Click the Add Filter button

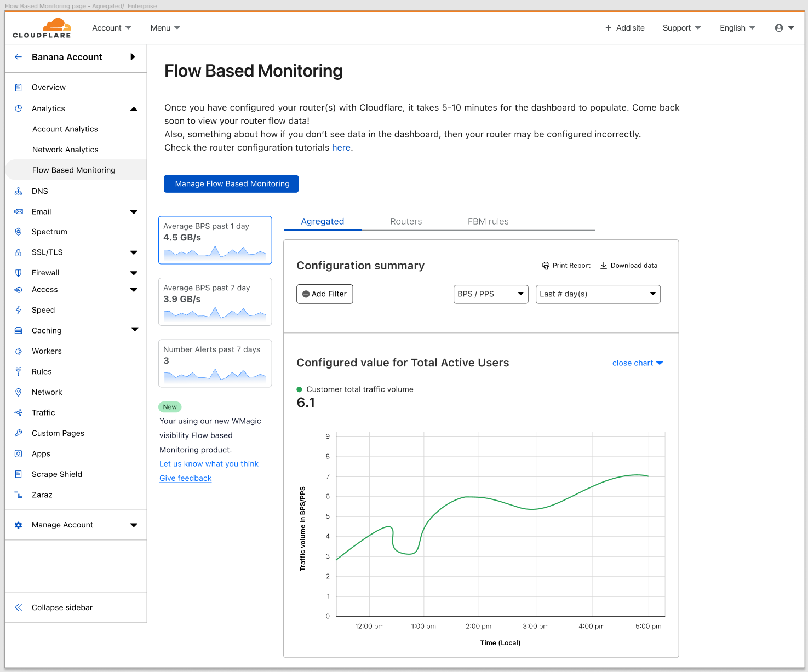pyautogui.click(x=325, y=294)
